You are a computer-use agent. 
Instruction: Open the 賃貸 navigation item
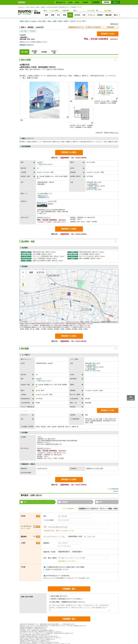point(47,15)
